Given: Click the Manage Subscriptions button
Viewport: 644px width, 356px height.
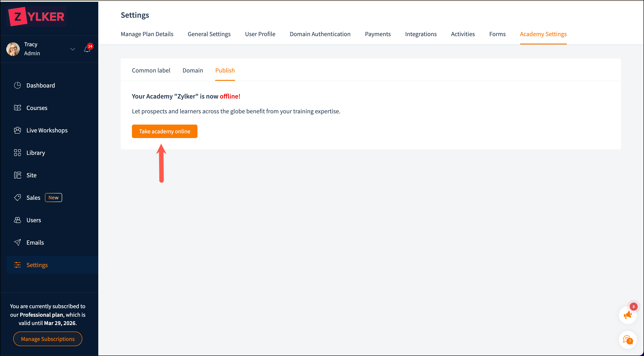Looking at the screenshot, I should (48, 339).
